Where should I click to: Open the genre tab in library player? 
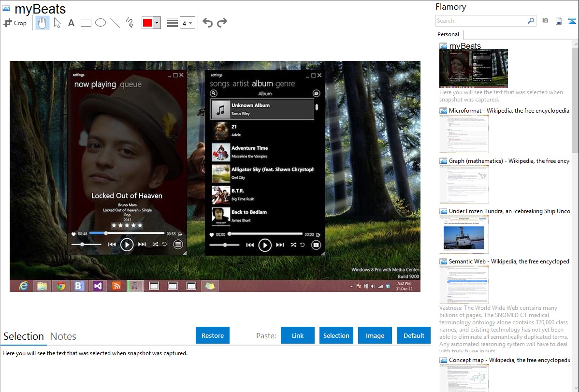click(x=285, y=84)
